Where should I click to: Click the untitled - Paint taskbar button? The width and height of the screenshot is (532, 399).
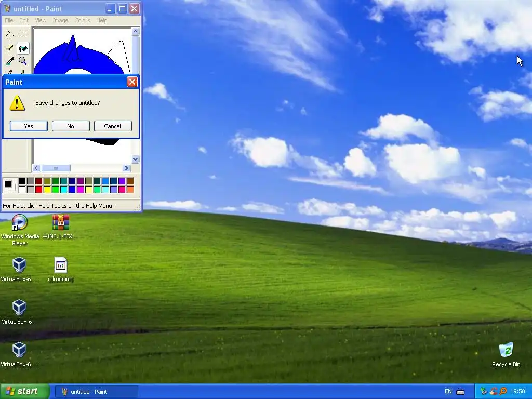coord(96,392)
